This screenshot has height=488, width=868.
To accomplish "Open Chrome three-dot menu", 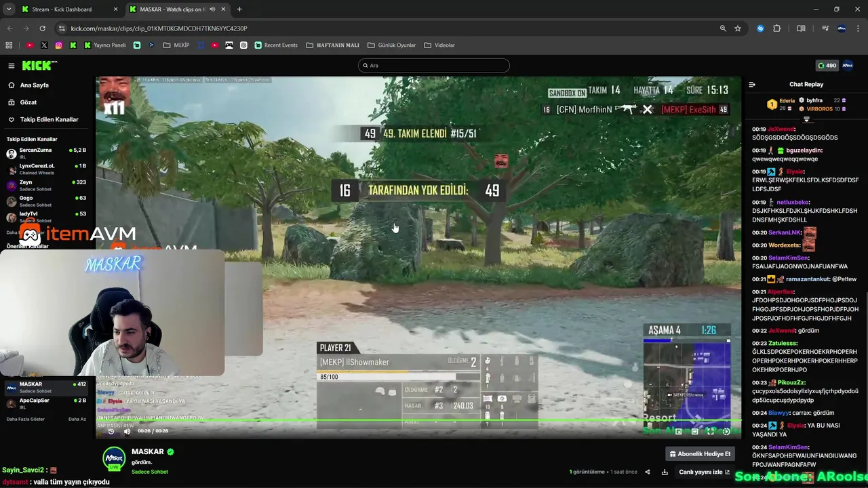I will 858,28.
